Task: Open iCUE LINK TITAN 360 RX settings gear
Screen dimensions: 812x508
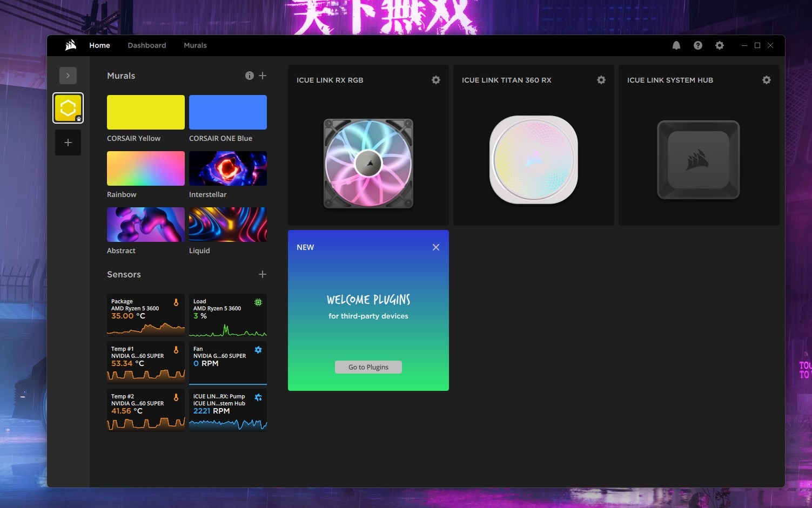Action: 601,80
